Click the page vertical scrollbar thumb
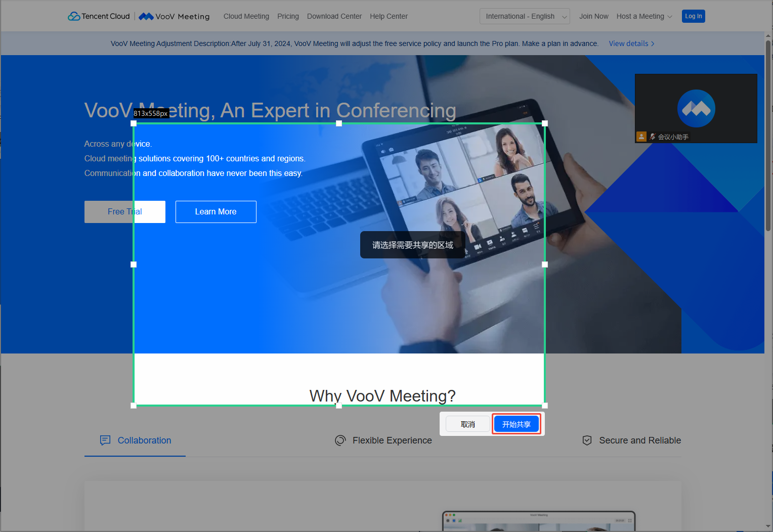This screenshot has width=773, height=532. coord(768,137)
